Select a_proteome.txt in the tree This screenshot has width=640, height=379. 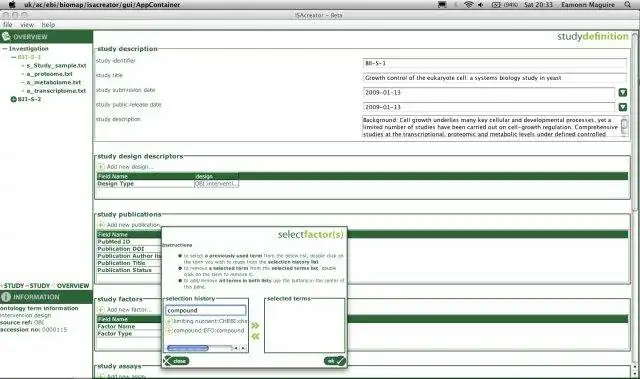(49, 74)
